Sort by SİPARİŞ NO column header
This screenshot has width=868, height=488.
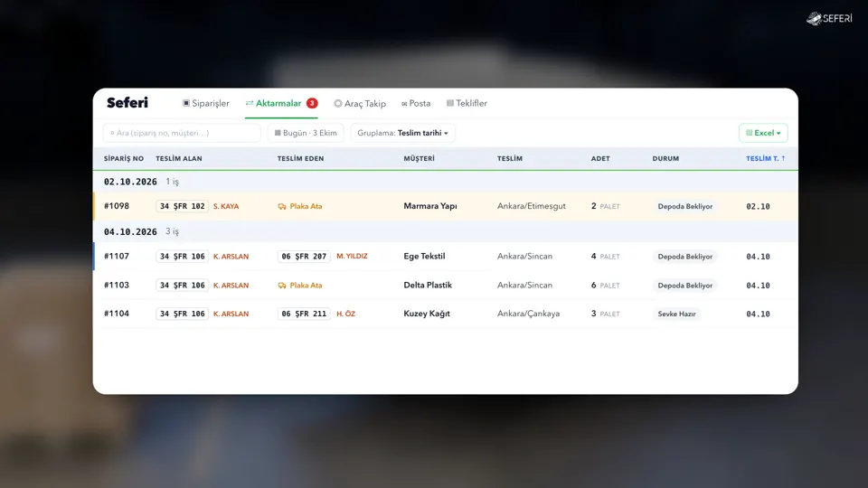tap(124, 159)
